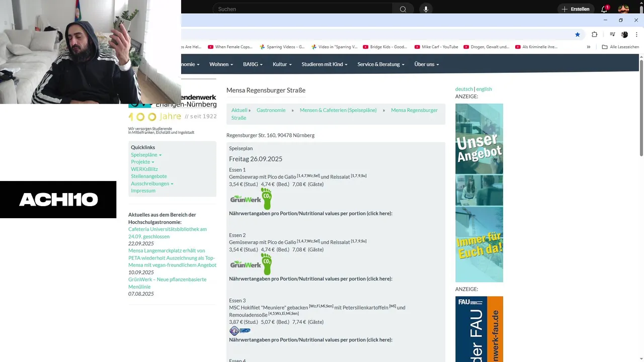Show nutritional values for Essen 1
The height and width of the screenshot is (362, 644).
310,213
